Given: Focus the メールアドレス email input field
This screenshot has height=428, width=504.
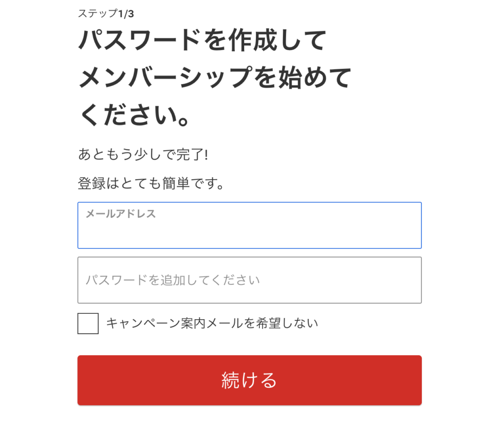Looking at the screenshot, I should pos(250,225).
